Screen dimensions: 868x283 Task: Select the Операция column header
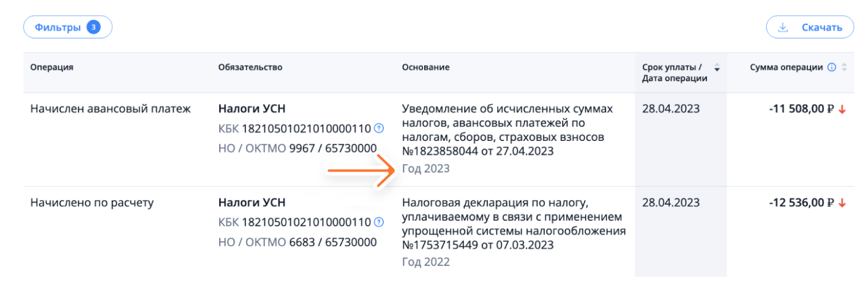point(52,67)
